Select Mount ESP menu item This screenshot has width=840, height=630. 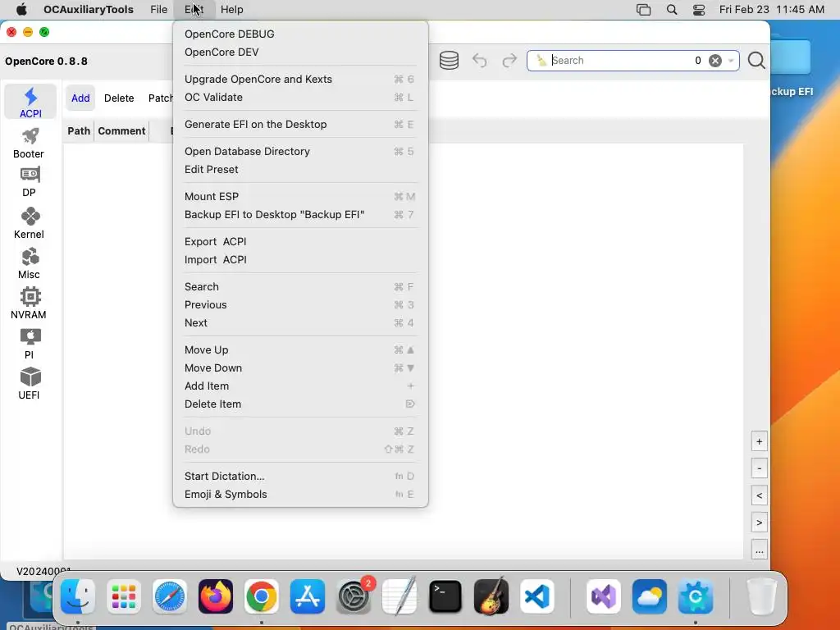300,197
